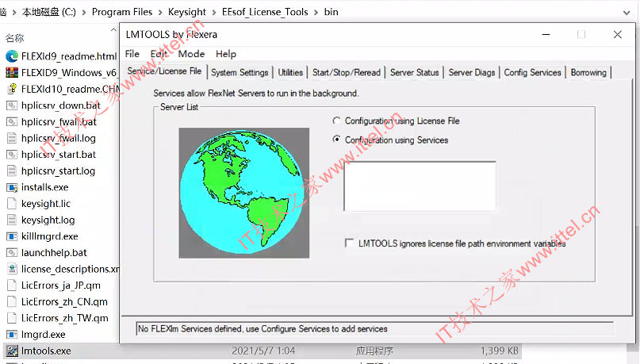This screenshot has width=640, height=364.
Task: Open the File menu in LMTOOLS
Action: point(132,54)
